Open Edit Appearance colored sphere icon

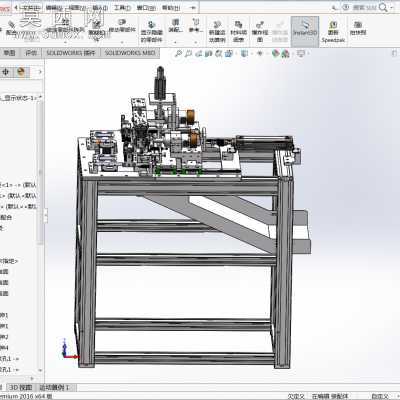pyautogui.click(x=275, y=53)
